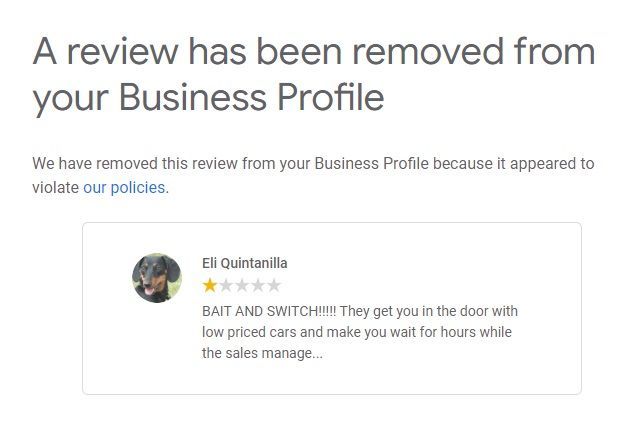Select reviewer name Eli Quintanilla
The height and width of the screenshot is (428, 619).
click(244, 263)
